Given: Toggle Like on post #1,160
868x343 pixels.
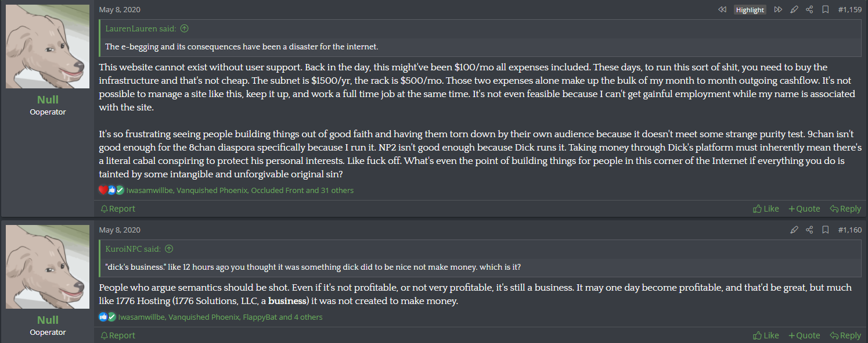Looking at the screenshot, I should click(766, 335).
